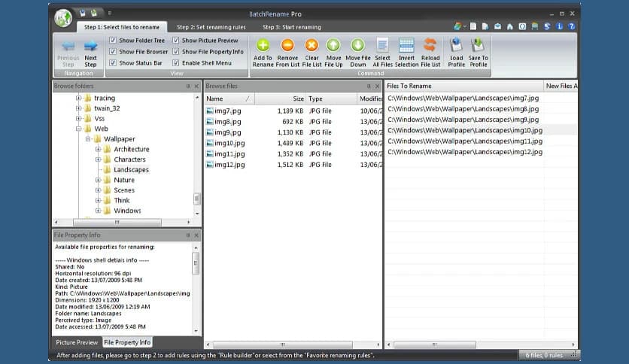629x364 pixels.
Task: Pin the Browse files panel
Action: pos(369,86)
